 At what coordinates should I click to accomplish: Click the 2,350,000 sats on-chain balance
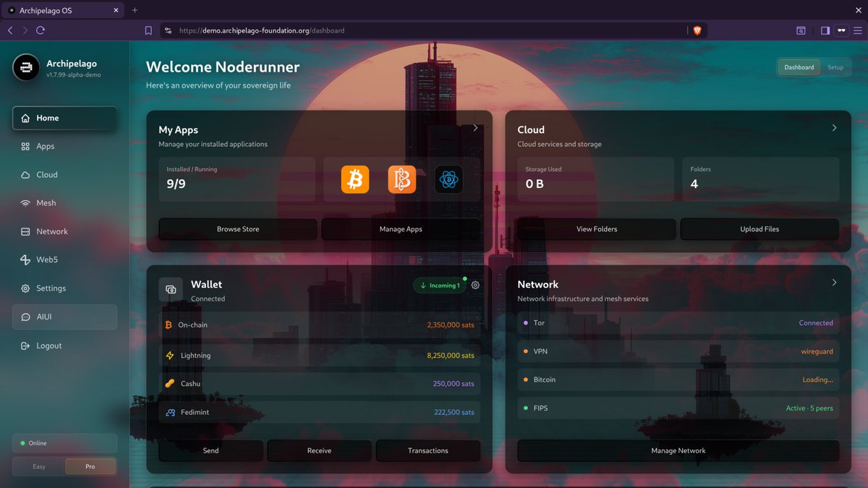pyautogui.click(x=451, y=325)
